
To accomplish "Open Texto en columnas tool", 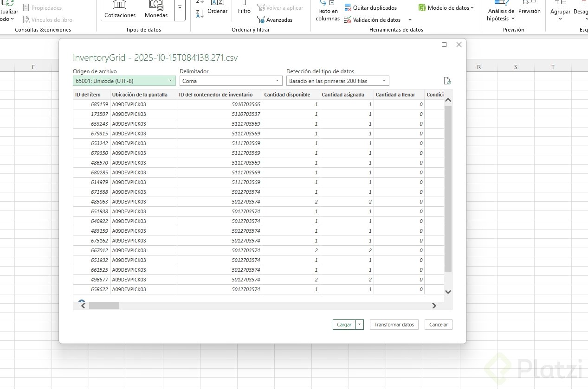I will [328, 11].
